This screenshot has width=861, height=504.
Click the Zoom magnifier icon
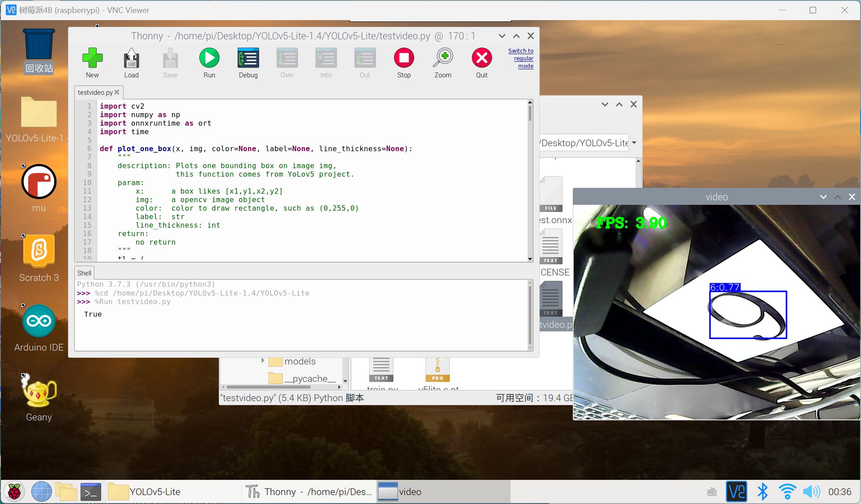(443, 63)
